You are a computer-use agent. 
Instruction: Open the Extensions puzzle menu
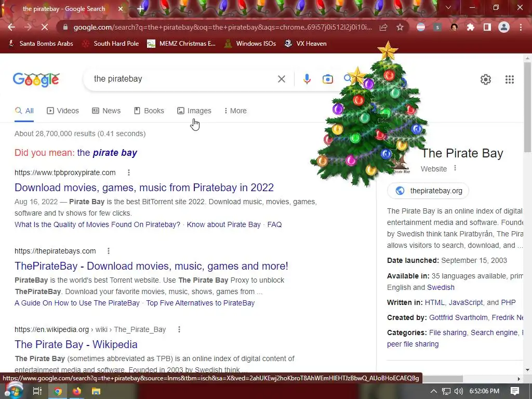click(x=471, y=27)
